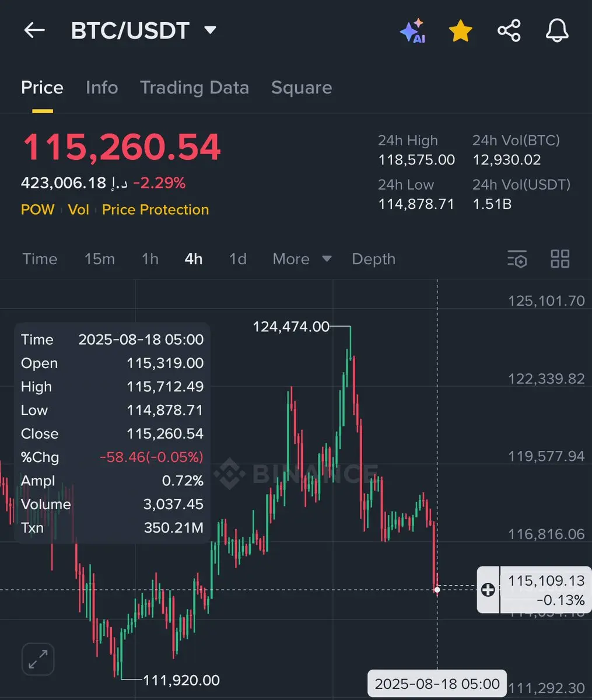Click the POW tag
The width and height of the screenshot is (592, 700).
point(38,209)
